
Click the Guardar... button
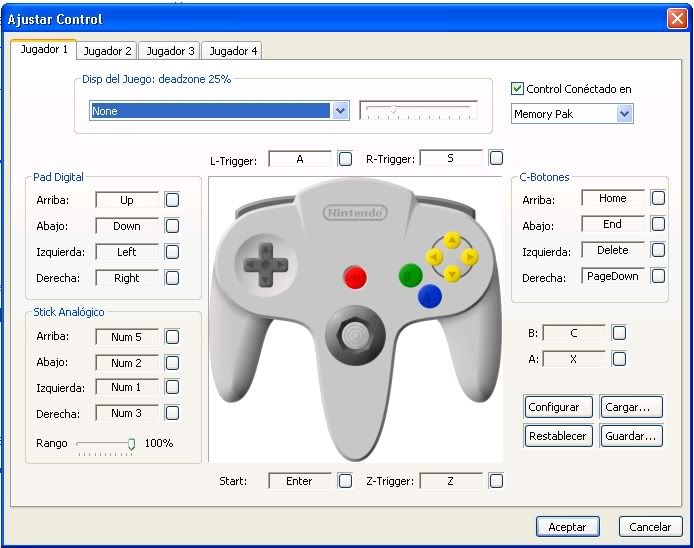tap(631, 436)
